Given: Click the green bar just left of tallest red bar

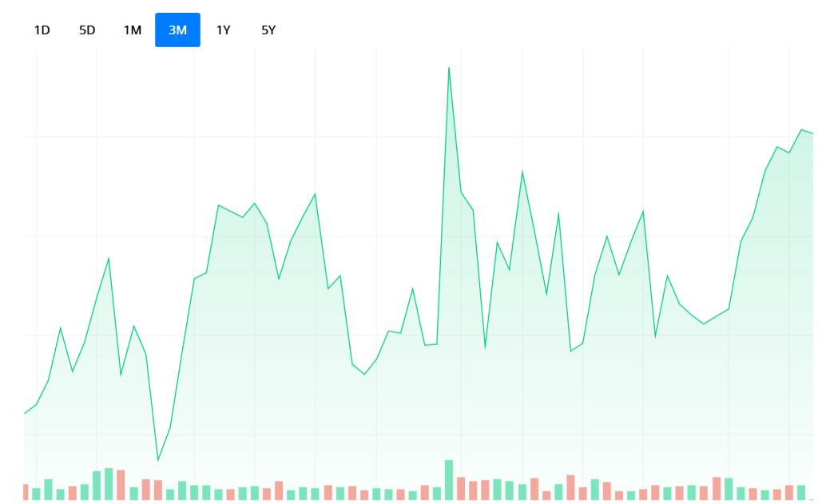Looking at the screenshot, I should [x=109, y=483].
